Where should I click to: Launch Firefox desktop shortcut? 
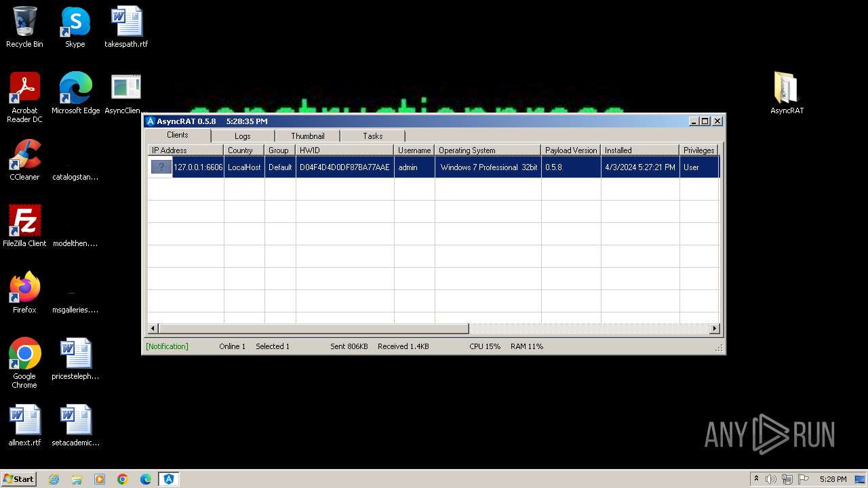(24, 293)
